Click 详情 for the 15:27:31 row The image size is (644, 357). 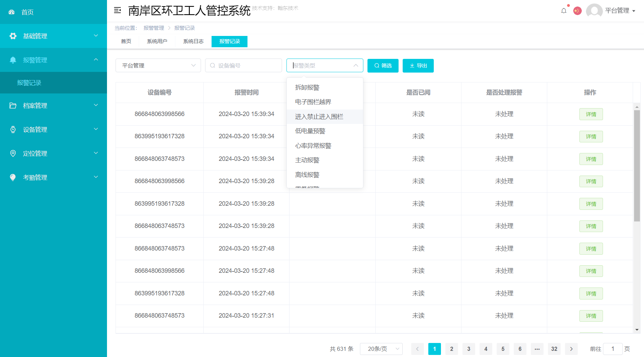click(x=591, y=316)
